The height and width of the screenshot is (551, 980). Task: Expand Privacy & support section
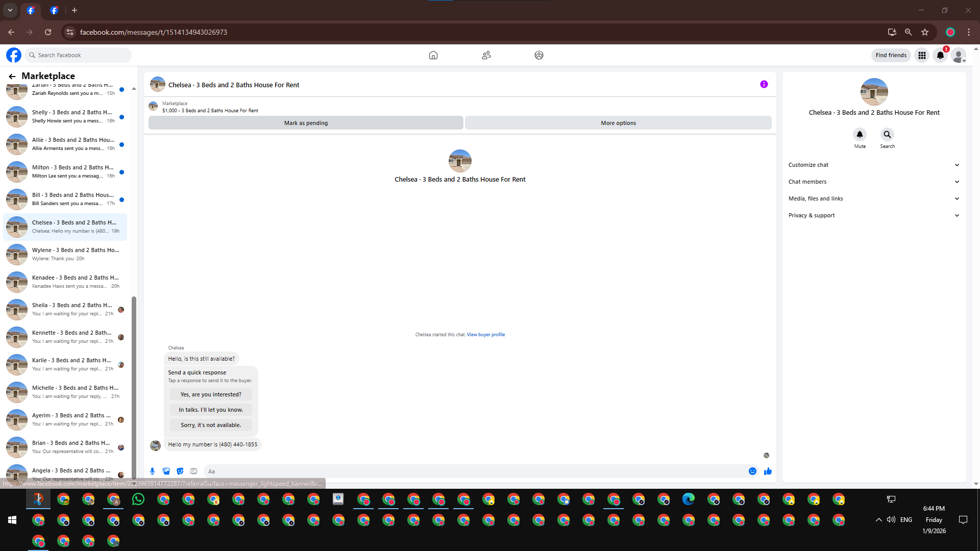tap(874, 215)
